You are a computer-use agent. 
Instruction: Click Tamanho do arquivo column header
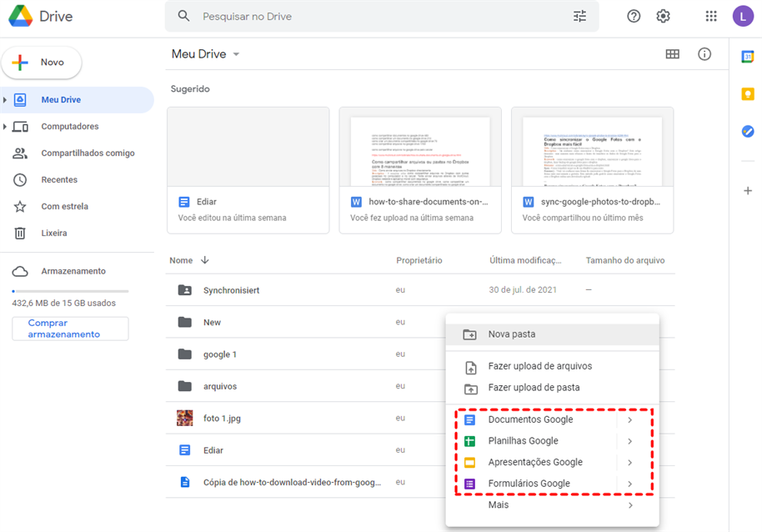coord(625,260)
